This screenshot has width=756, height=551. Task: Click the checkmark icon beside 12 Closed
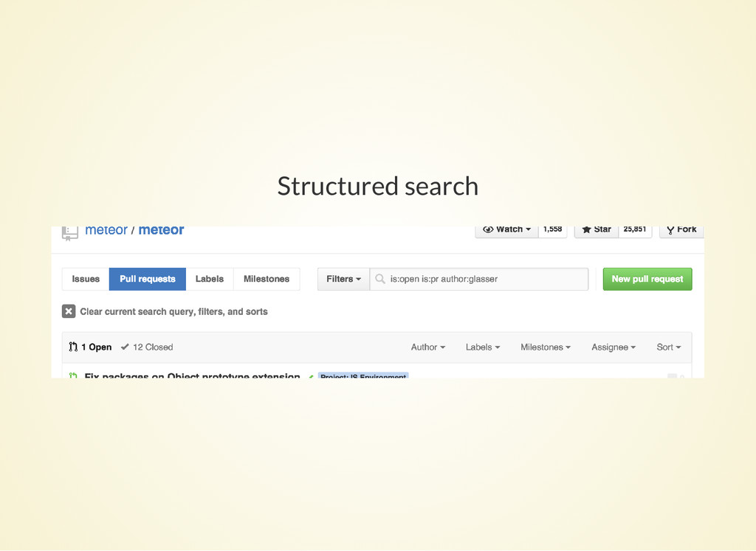[x=125, y=347]
